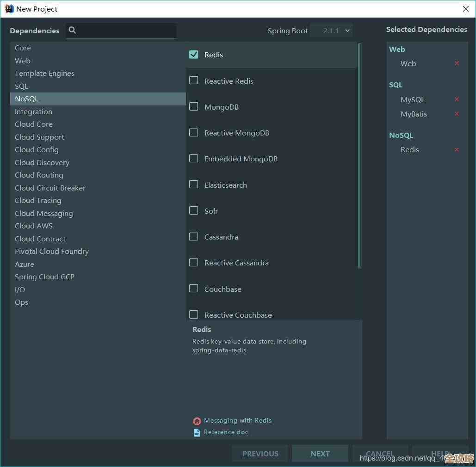Click the IntelliJ icon in title bar
The height and width of the screenshot is (467, 476).
[x=9, y=9]
